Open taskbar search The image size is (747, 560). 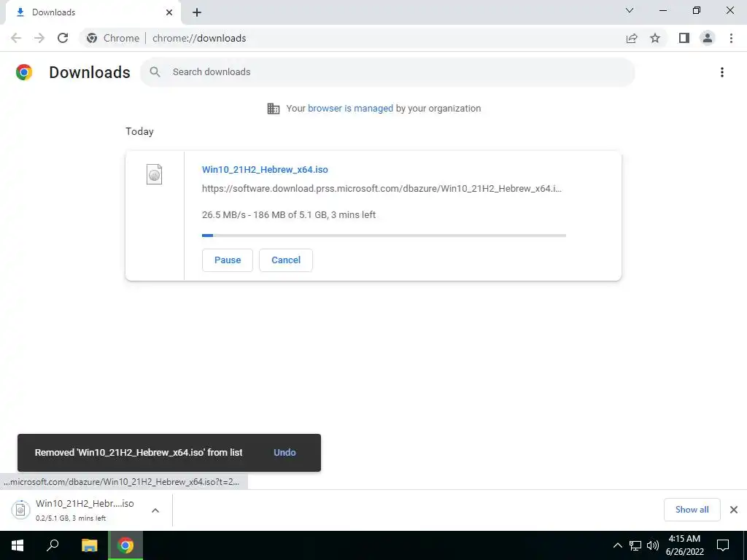click(x=53, y=545)
